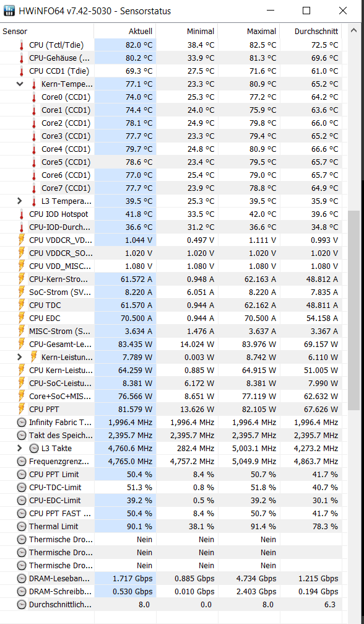Click the thermometer icon for Core7 (CCD1)

coord(34,188)
